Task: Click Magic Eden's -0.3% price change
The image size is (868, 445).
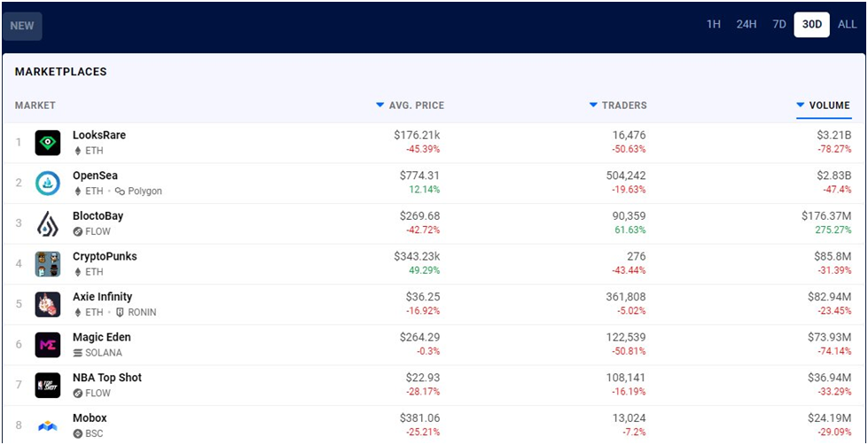Action: pyautogui.click(x=428, y=351)
